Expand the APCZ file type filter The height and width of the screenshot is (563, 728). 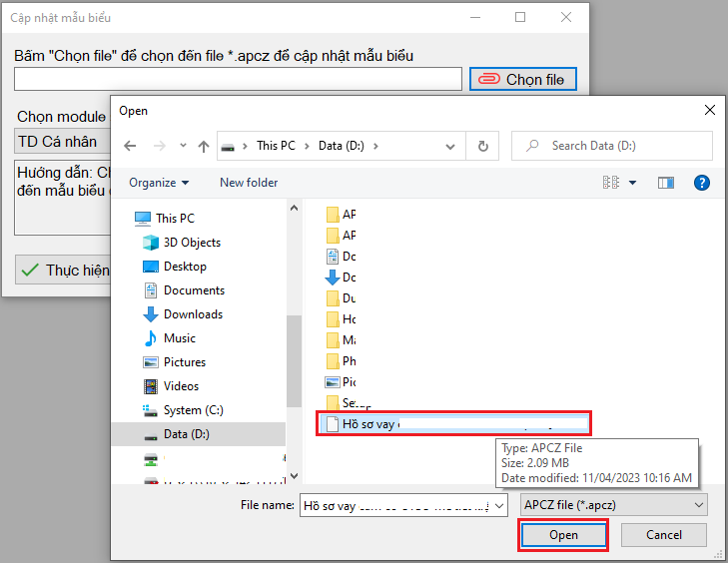pos(613,505)
